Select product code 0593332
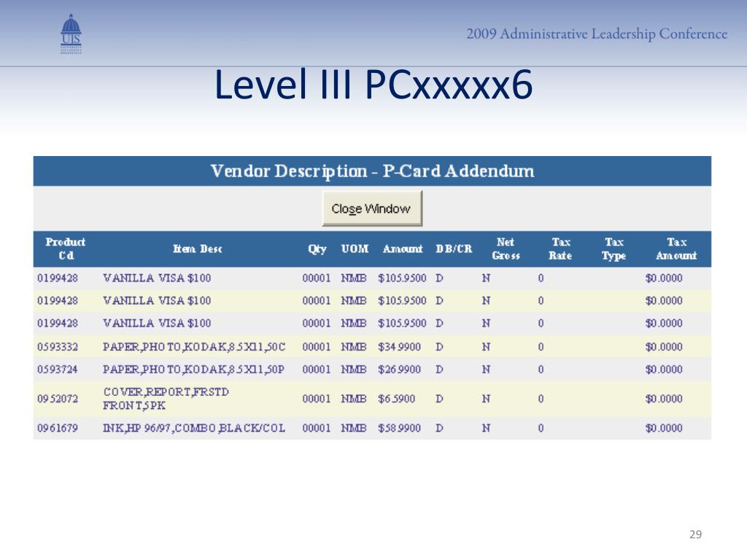This screenshot has height=560, width=747. point(58,346)
